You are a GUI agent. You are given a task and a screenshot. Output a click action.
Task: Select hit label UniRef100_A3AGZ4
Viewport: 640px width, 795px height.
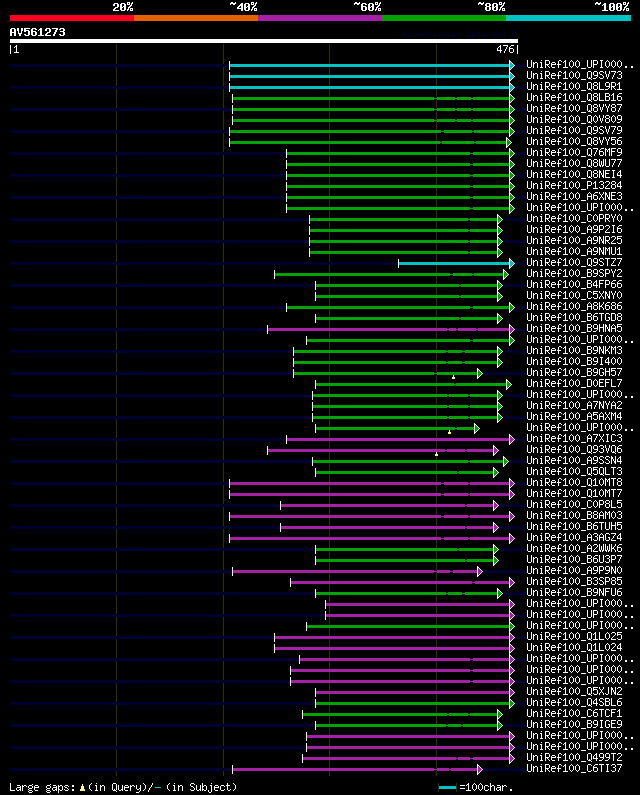(x=574, y=537)
